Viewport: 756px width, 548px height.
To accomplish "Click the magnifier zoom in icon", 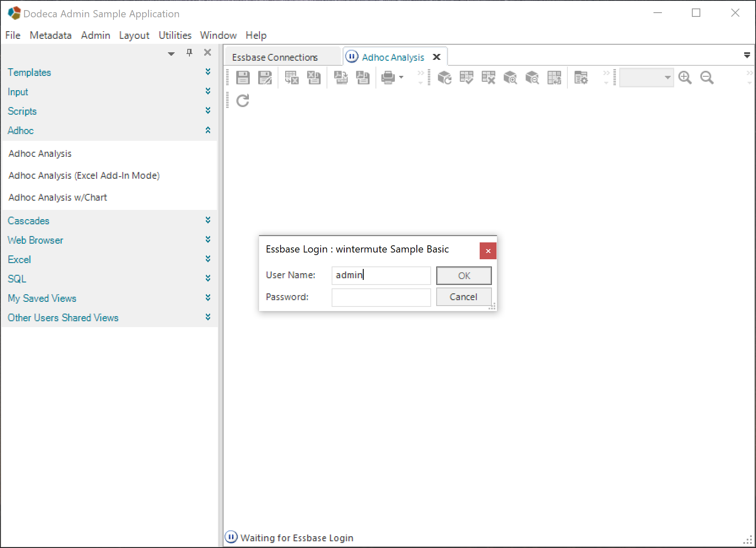I will point(685,78).
